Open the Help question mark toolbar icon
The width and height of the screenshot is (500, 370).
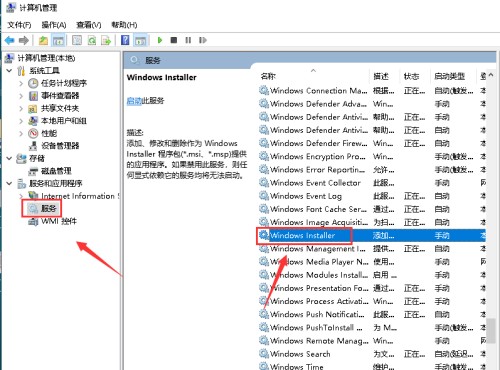pyautogui.click(x=125, y=41)
